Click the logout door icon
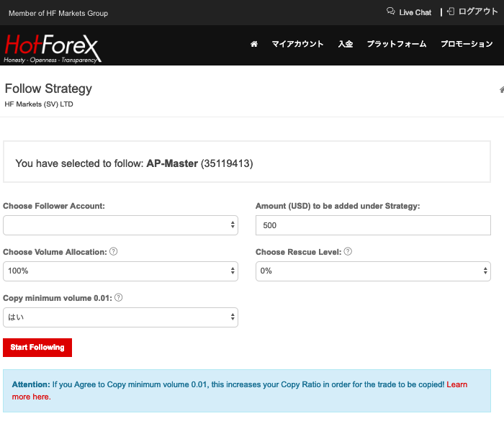 [x=451, y=12]
